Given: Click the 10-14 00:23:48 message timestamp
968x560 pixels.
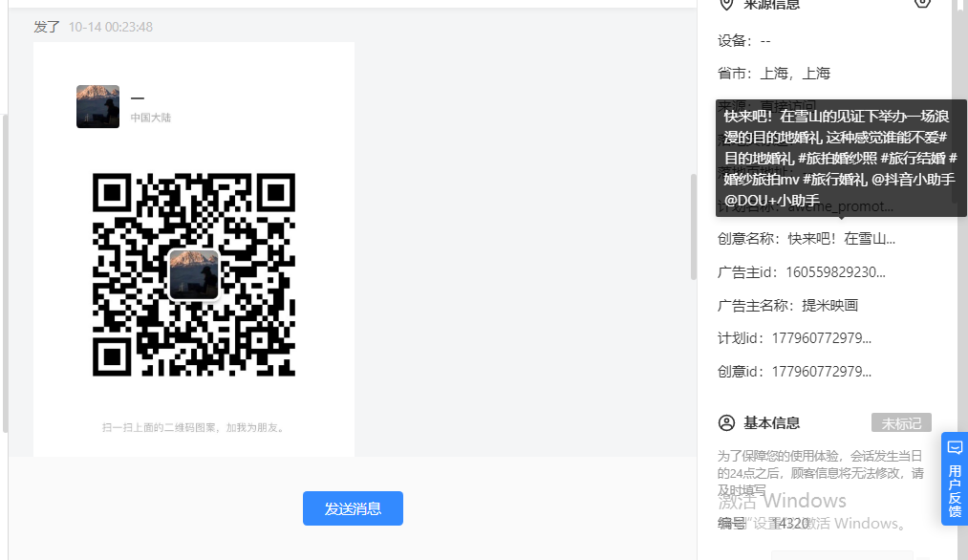Looking at the screenshot, I should (x=111, y=27).
